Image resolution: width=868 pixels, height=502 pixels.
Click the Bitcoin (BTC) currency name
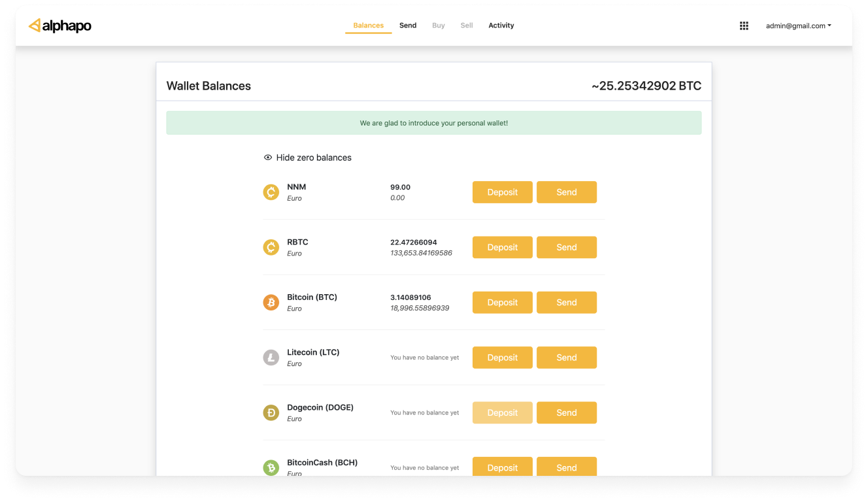pyautogui.click(x=312, y=297)
